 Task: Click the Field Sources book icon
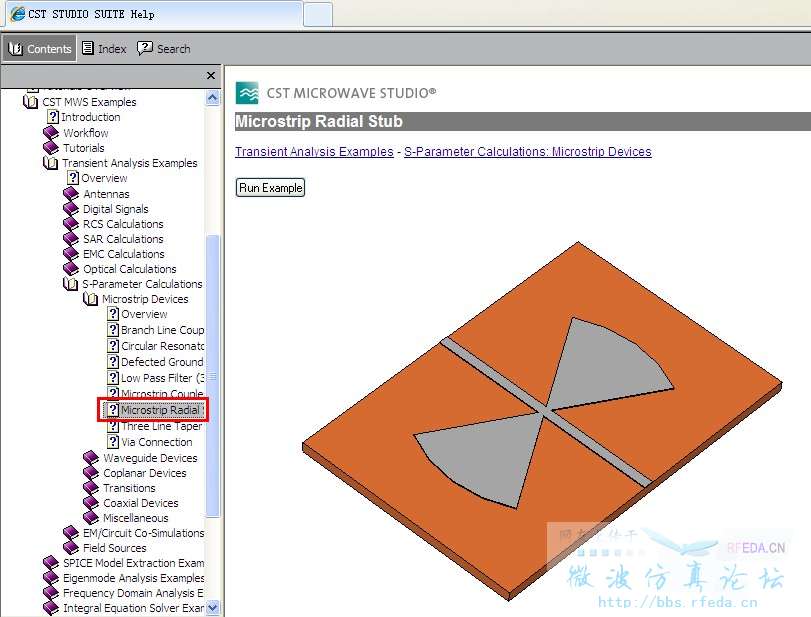pos(70,548)
